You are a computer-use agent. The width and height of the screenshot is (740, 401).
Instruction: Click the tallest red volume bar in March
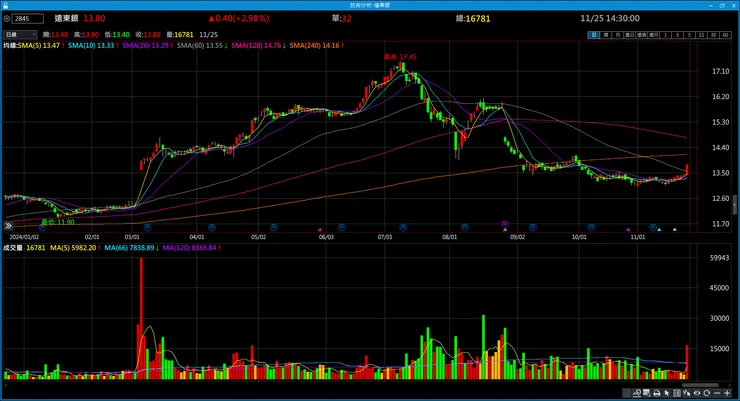pyautogui.click(x=141, y=318)
